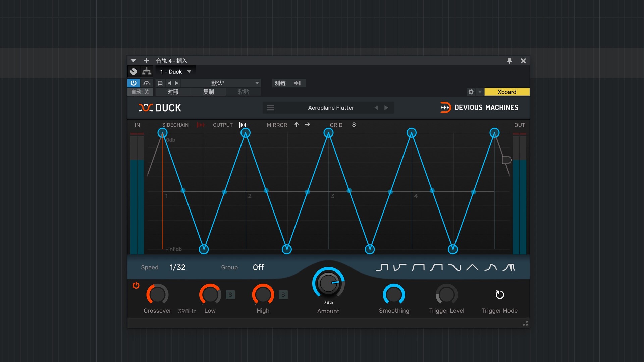This screenshot has height=362, width=644.
Task: Click the GRID value 8
Action: coord(354,125)
